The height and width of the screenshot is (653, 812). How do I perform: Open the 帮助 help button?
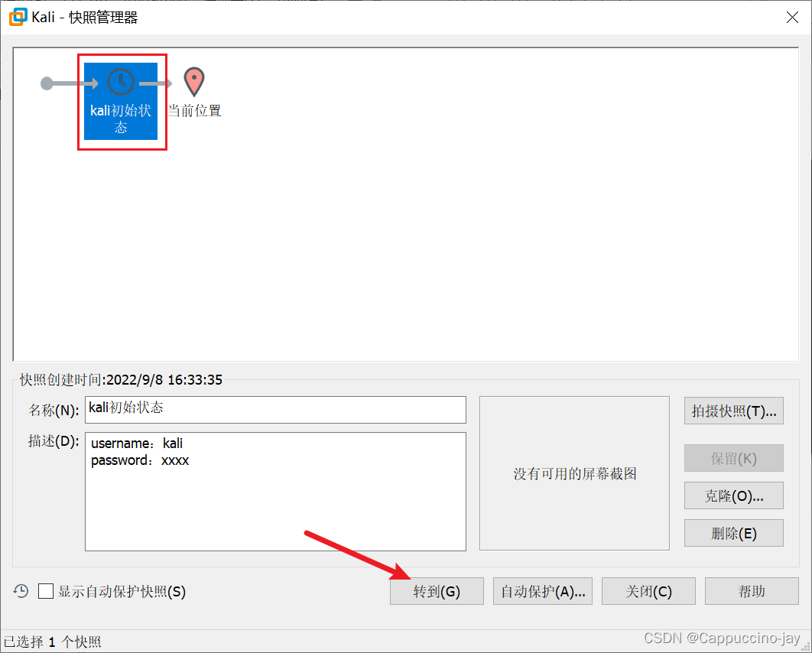pyautogui.click(x=752, y=591)
